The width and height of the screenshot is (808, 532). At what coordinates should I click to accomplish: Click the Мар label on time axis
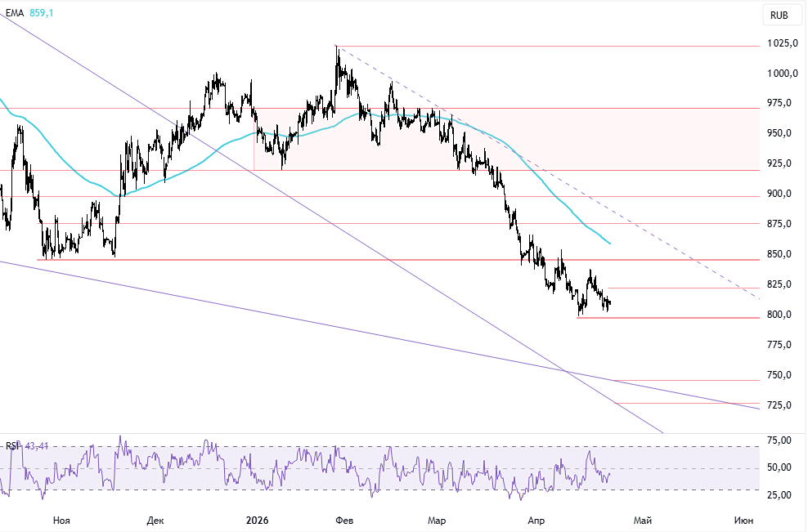[x=437, y=521]
